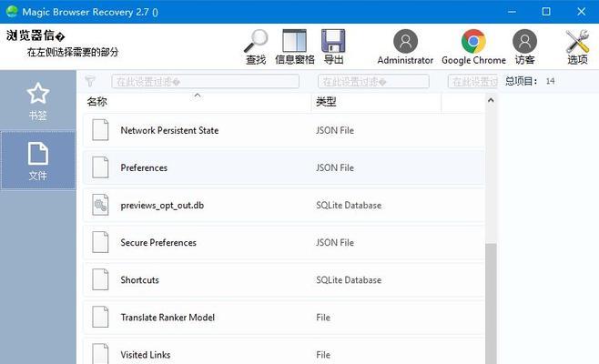Viewport: 599px width, 364px height.
Task: Click file icon of Translate Ranker Model
Action: [x=100, y=318]
